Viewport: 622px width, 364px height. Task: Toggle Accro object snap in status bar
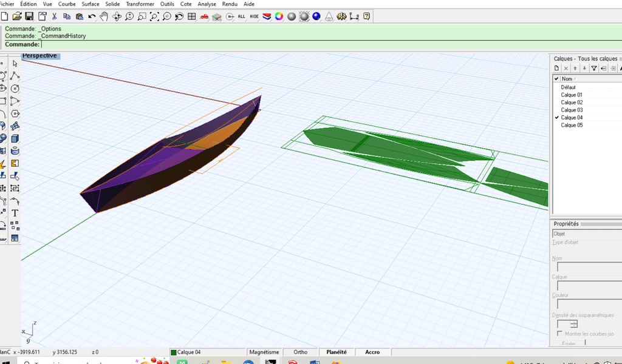[372, 352]
